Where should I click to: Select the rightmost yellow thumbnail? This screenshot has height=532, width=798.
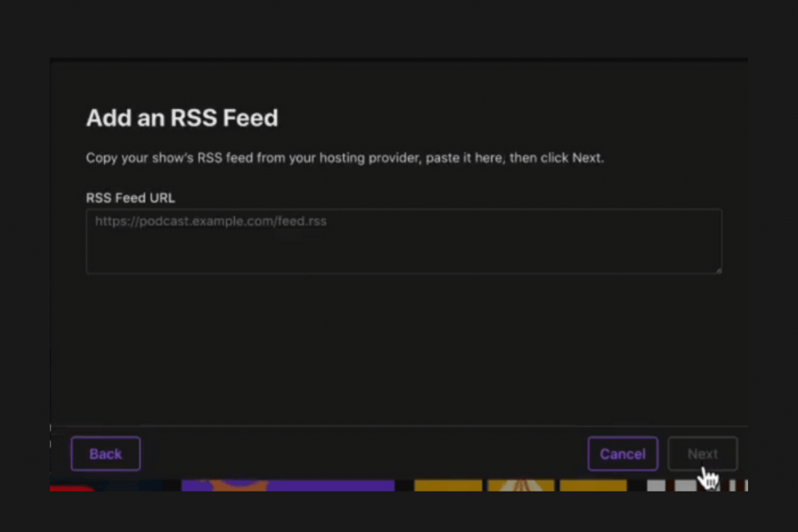pos(592,485)
